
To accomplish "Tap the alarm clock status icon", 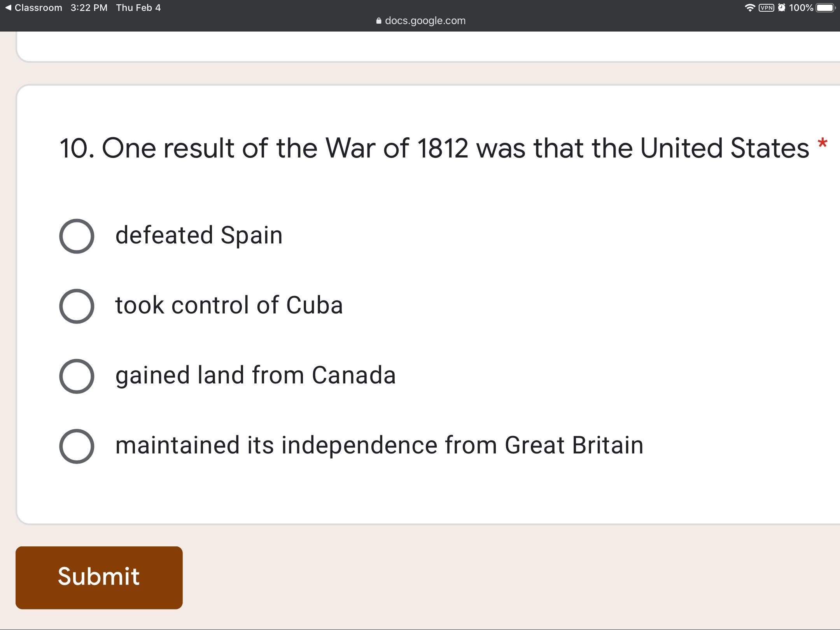I will [x=781, y=8].
